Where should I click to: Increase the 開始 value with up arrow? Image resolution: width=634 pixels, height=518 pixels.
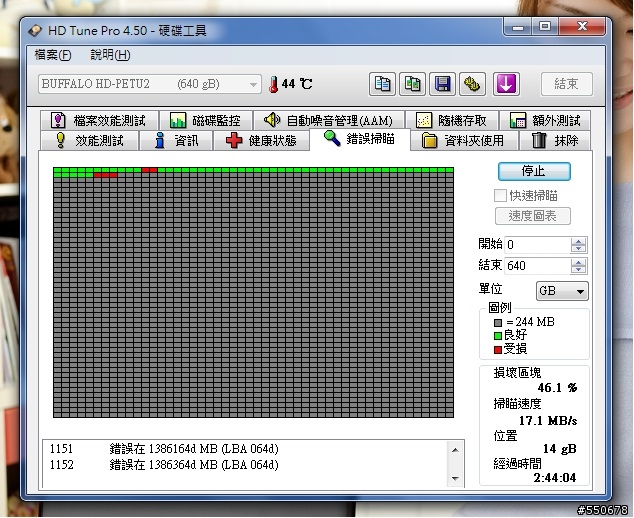point(579,241)
